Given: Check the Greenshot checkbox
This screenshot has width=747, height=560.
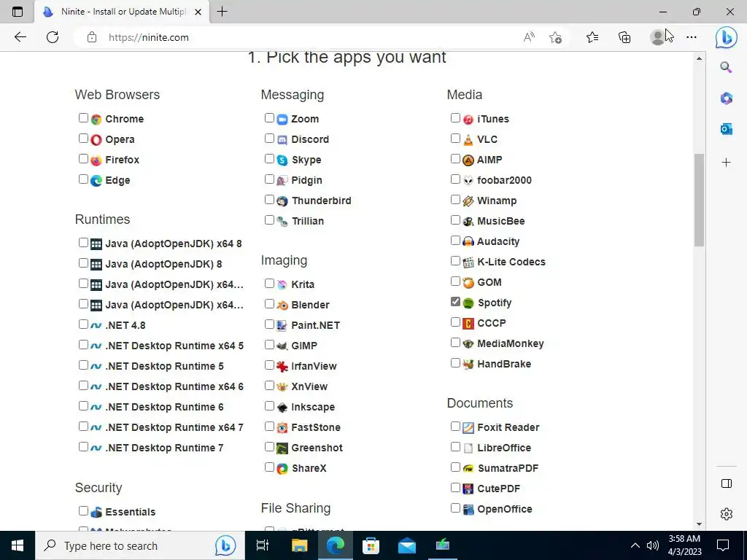Looking at the screenshot, I should point(269,447).
